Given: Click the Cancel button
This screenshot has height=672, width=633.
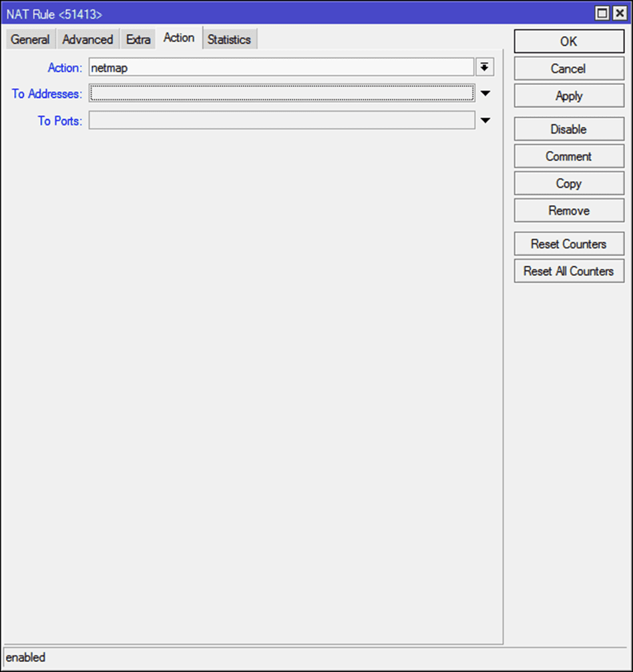Looking at the screenshot, I should pos(569,69).
